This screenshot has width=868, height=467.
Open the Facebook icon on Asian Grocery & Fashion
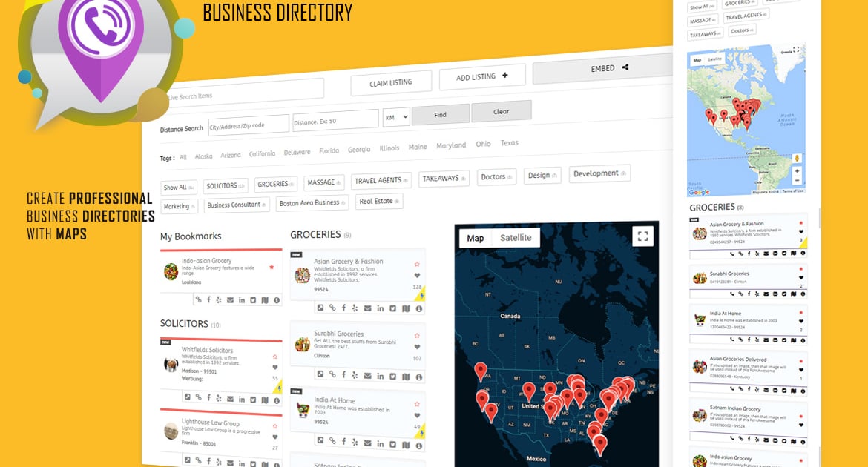pyautogui.click(x=343, y=308)
